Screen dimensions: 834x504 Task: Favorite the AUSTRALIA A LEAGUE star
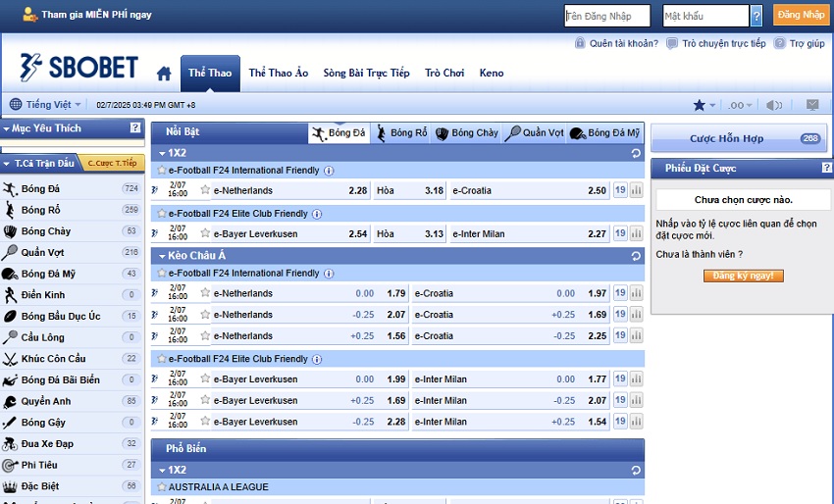(x=162, y=487)
